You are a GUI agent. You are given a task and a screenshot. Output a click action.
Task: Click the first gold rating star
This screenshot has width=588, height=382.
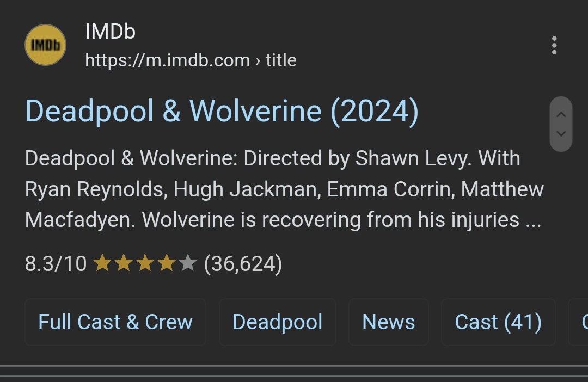pyautogui.click(x=102, y=264)
